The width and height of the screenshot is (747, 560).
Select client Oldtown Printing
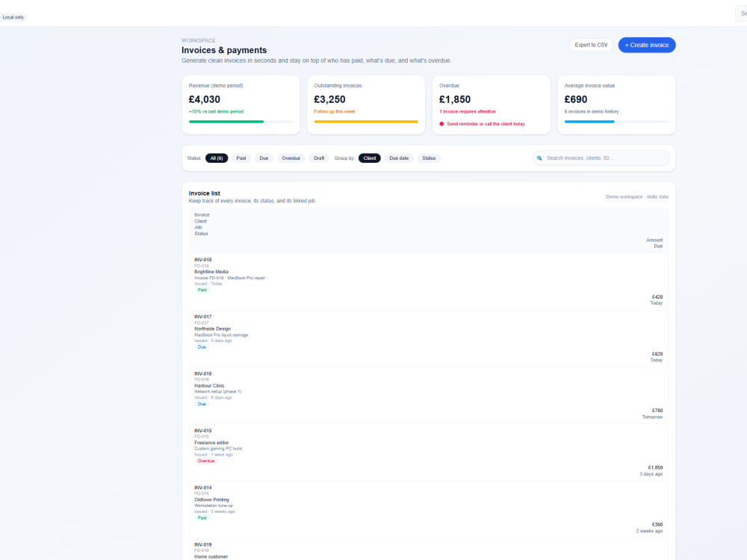coord(211,500)
